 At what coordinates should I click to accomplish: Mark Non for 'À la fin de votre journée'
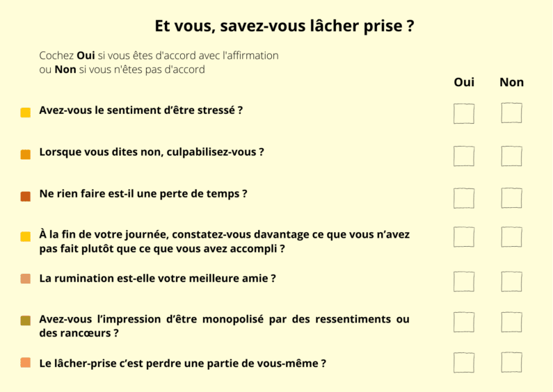(511, 237)
